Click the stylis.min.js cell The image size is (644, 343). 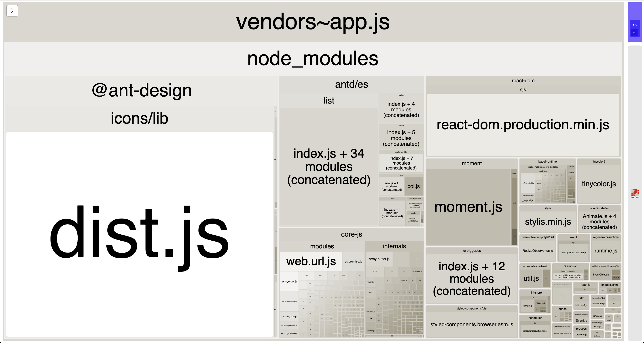pyautogui.click(x=548, y=222)
